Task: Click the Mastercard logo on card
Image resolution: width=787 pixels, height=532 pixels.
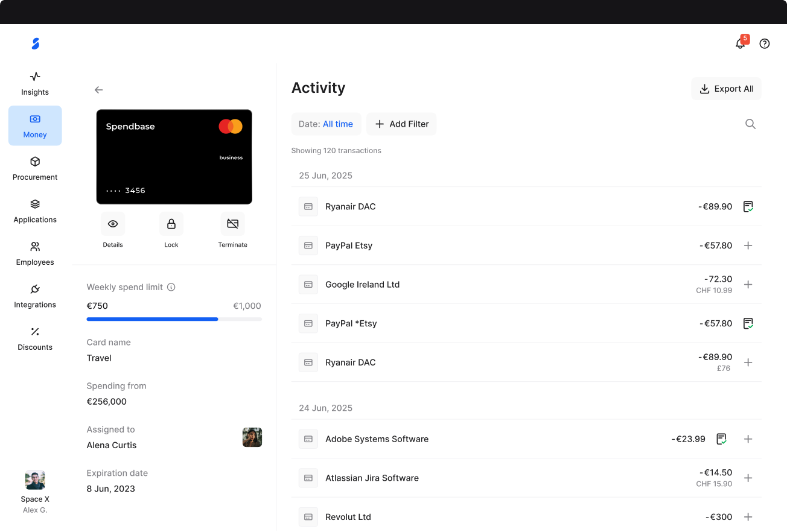Action: [x=231, y=127]
